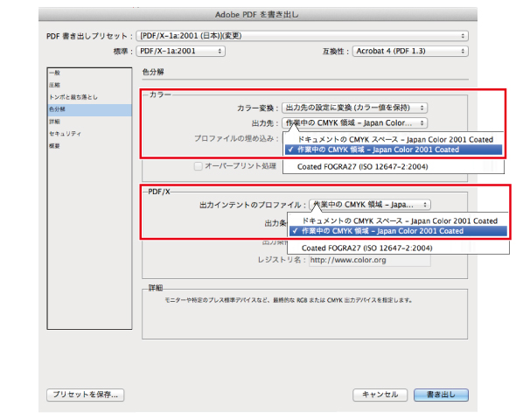The width and height of the screenshot is (516, 420).
Task: Toggle the オーバープリント処理 checkbox
Action: coord(199,166)
